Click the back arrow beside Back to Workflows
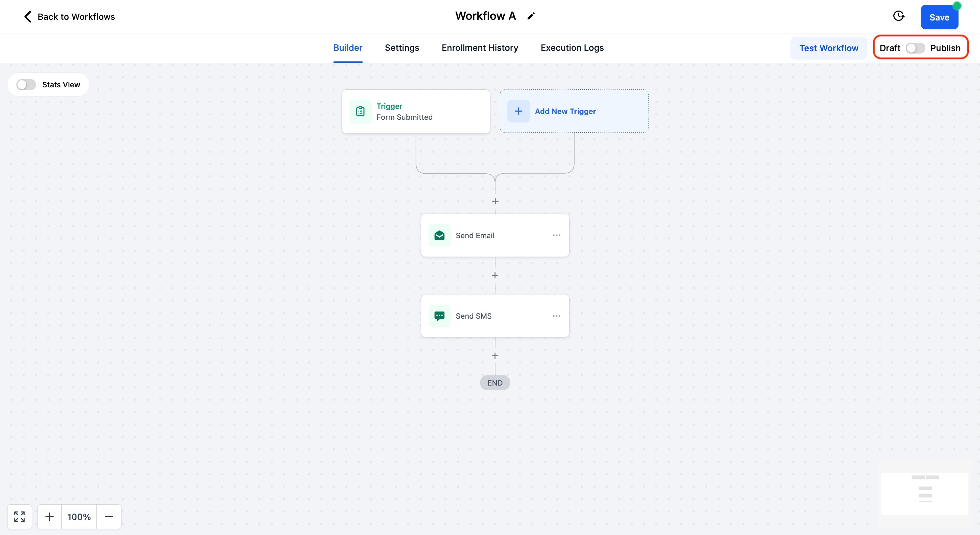980x535 pixels. pos(28,17)
